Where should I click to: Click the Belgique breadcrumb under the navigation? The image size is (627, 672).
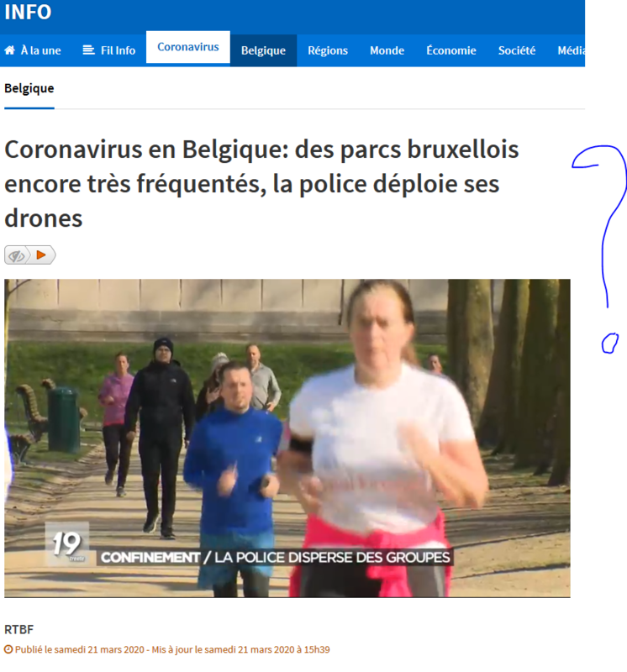click(29, 88)
